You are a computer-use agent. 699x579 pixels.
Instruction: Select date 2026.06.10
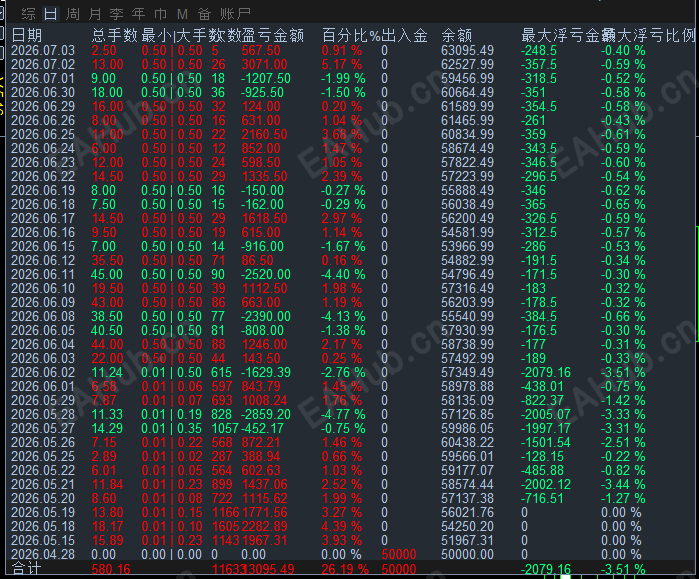[43, 288]
